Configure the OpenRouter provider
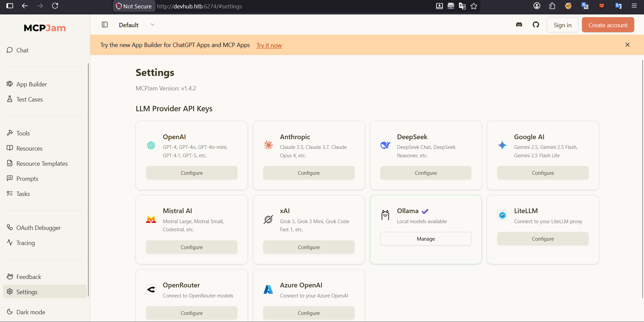This screenshot has width=644, height=322. tap(192, 313)
